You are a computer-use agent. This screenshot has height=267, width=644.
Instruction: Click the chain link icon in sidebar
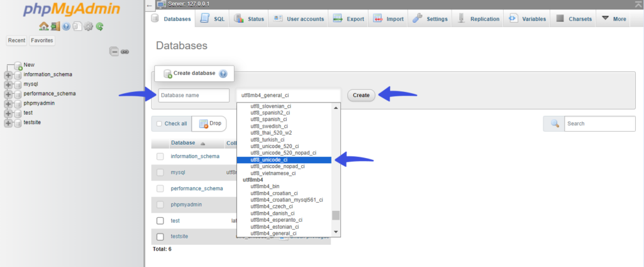(125, 52)
